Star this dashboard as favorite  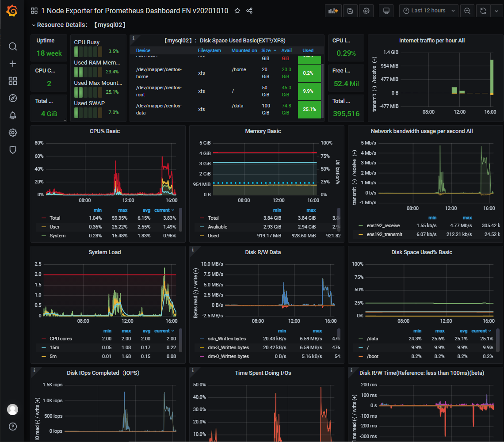pos(237,11)
